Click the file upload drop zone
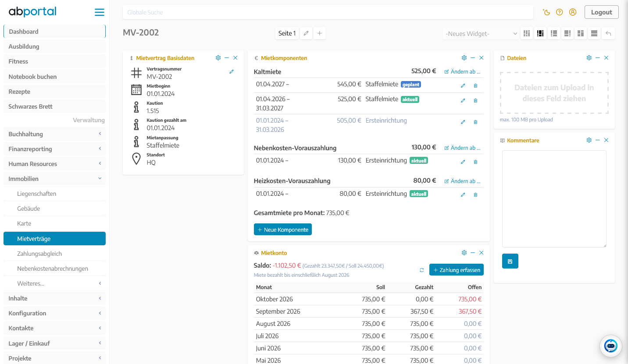Viewport: 628px width, 364px height. 554,93
